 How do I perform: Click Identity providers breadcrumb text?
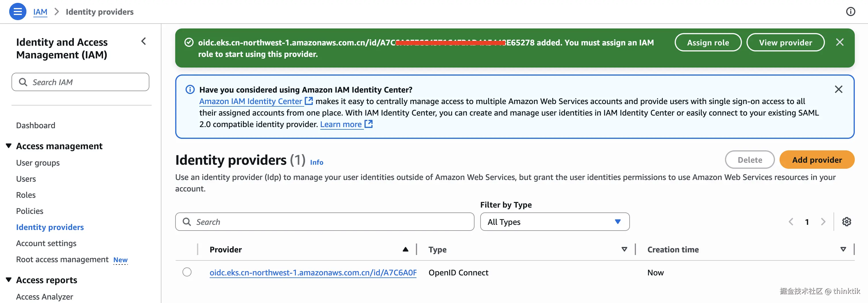(x=99, y=12)
